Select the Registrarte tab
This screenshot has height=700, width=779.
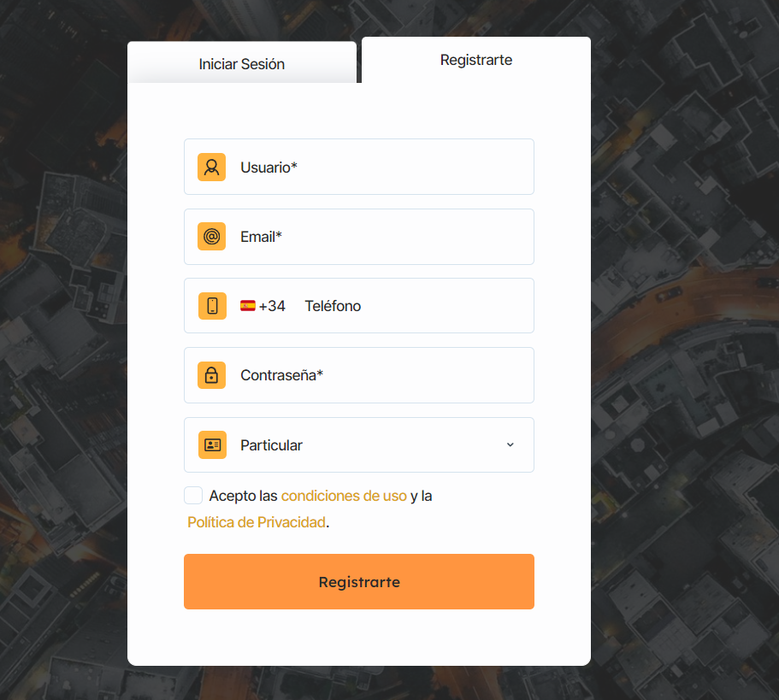[476, 60]
